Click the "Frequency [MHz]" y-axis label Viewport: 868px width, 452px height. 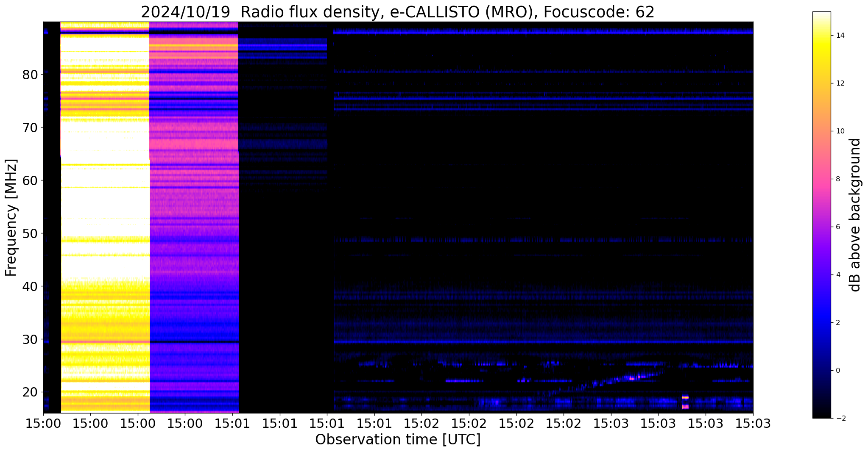click(x=11, y=217)
